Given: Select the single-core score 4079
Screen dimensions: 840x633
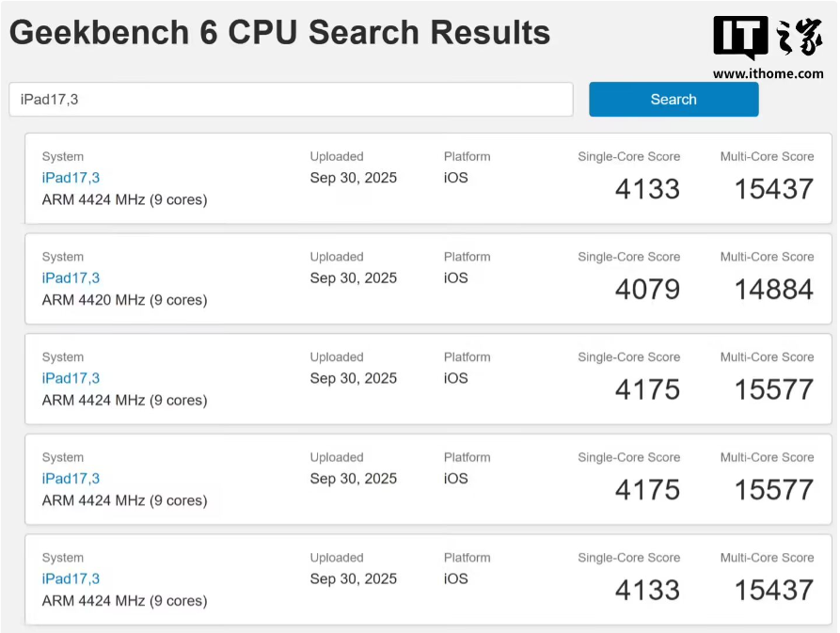Looking at the screenshot, I should coord(647,290).
